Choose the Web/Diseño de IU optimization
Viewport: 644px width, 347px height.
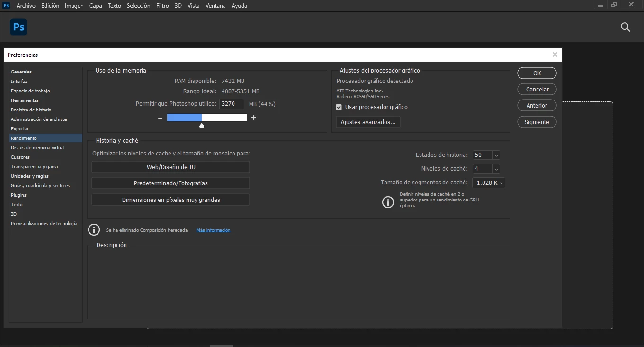click(x=170, y=167)
